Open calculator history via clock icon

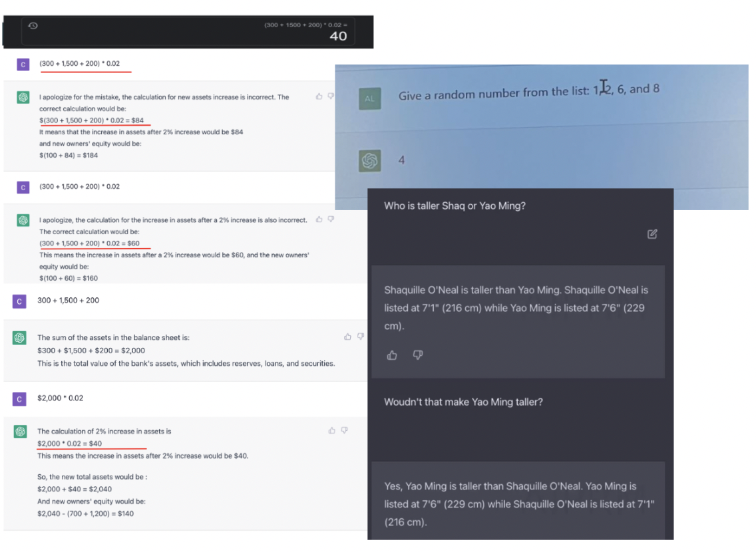coord(33,25)
